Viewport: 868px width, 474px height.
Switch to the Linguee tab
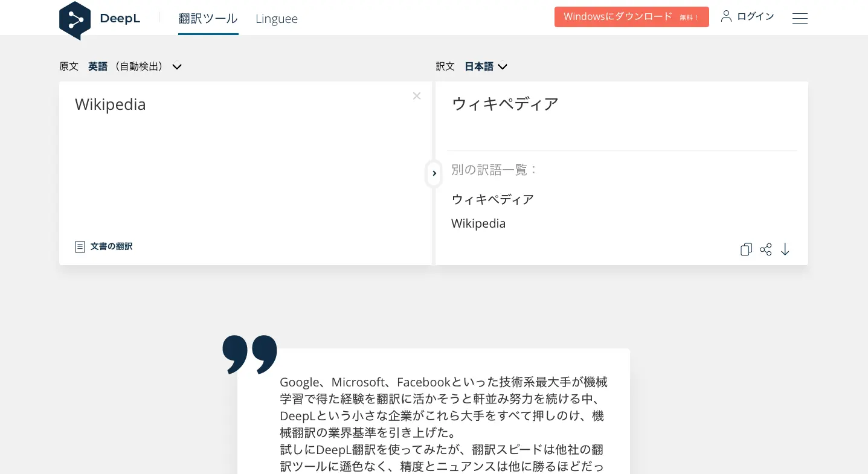[277, 19]
